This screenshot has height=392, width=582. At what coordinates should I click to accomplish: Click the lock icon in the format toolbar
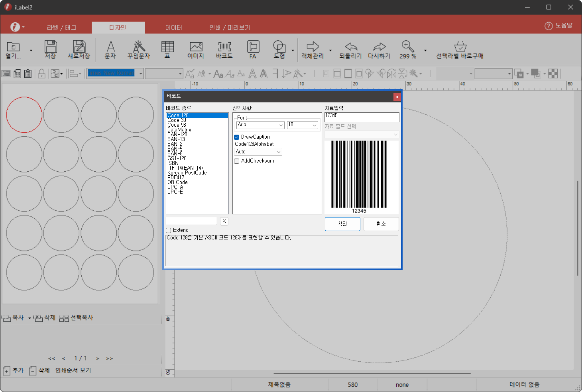coord(41,74)
